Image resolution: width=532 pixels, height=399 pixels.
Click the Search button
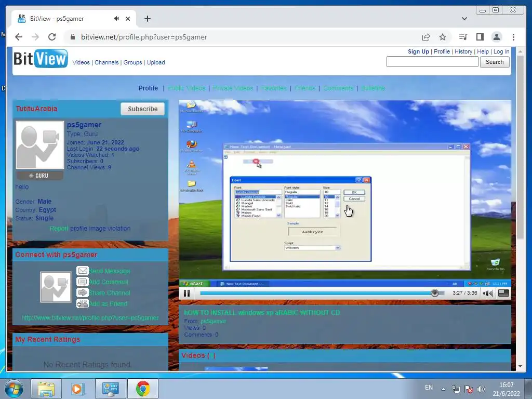(495, 62)
